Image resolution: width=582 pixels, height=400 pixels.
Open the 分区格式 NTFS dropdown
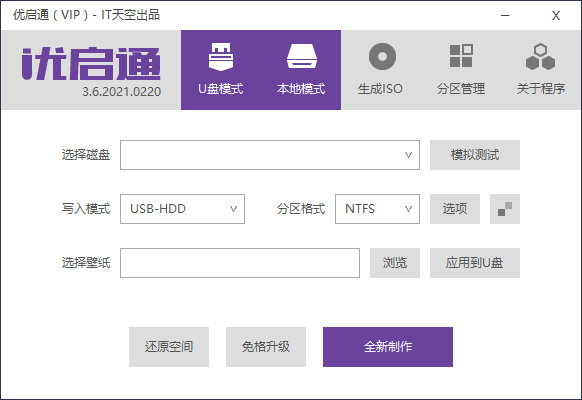pos(377,209)
